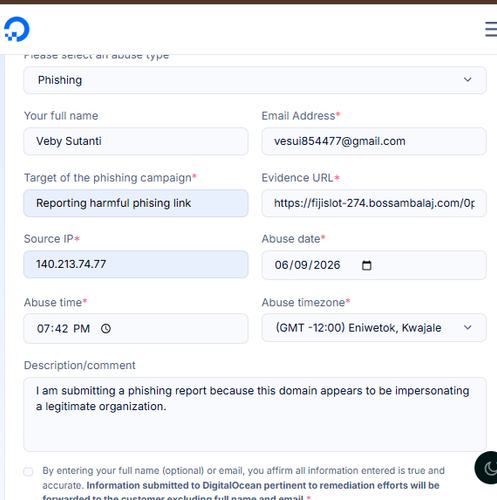Open the hamburger menu icon
Screen dimensions: 497x500
tap(491, 29)
